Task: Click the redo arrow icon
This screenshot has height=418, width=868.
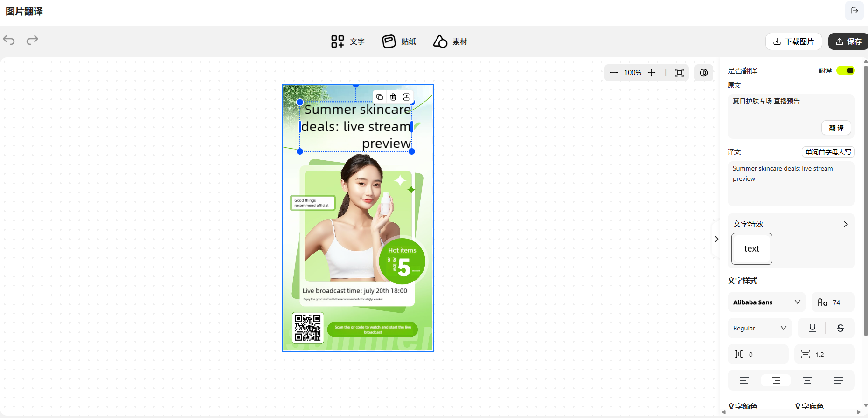Action: [x=32, y=40]
